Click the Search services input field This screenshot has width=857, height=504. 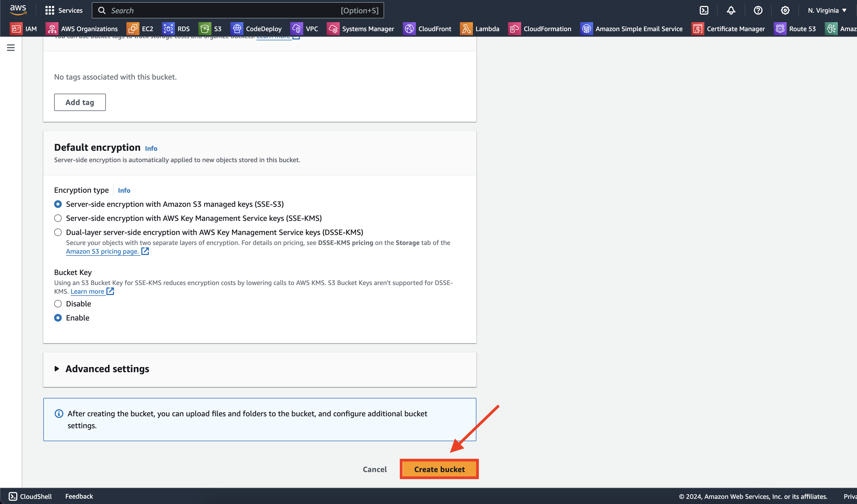240,10
